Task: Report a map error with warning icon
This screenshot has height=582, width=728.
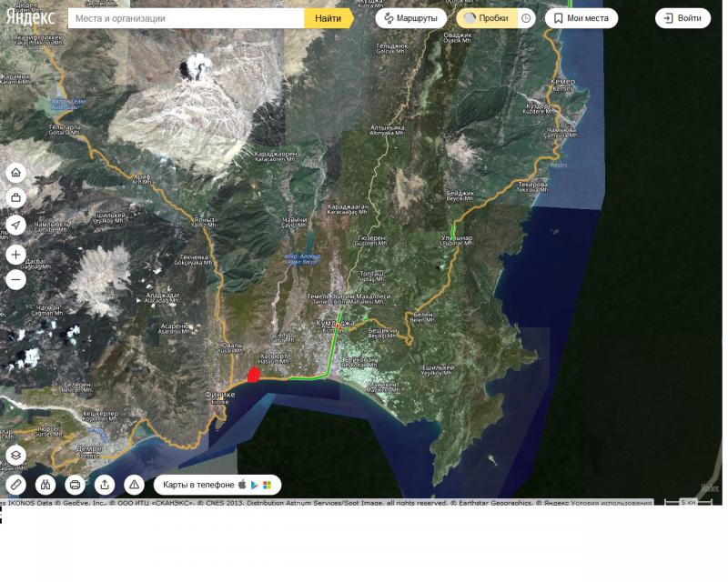Action: click(135, 485)
